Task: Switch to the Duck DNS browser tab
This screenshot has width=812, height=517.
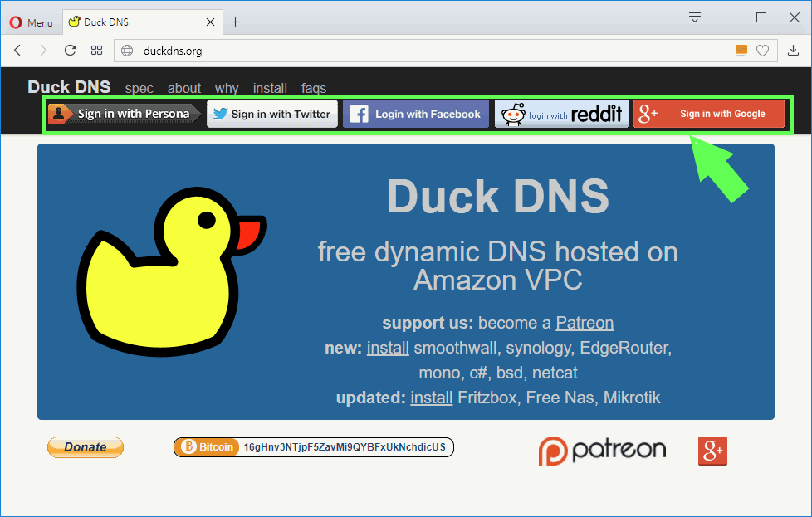Action: 143,22
